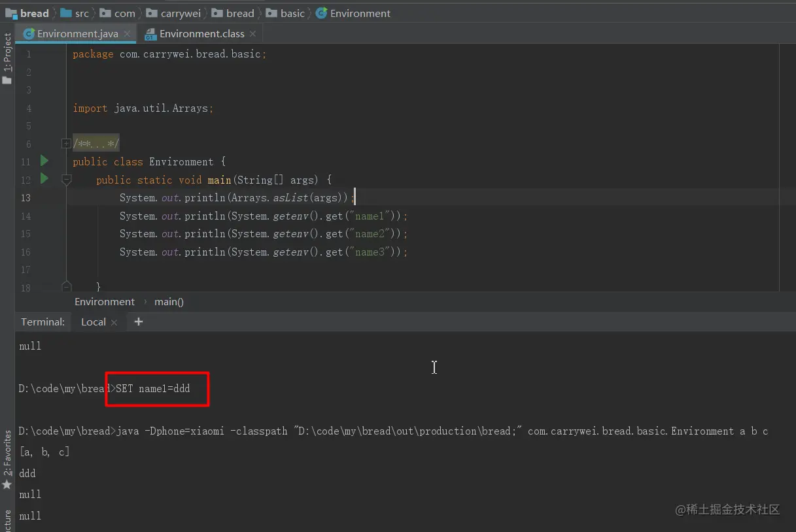Click the package declaration on line 1
This screenshot has width=796, height=532.
(169, 54)
